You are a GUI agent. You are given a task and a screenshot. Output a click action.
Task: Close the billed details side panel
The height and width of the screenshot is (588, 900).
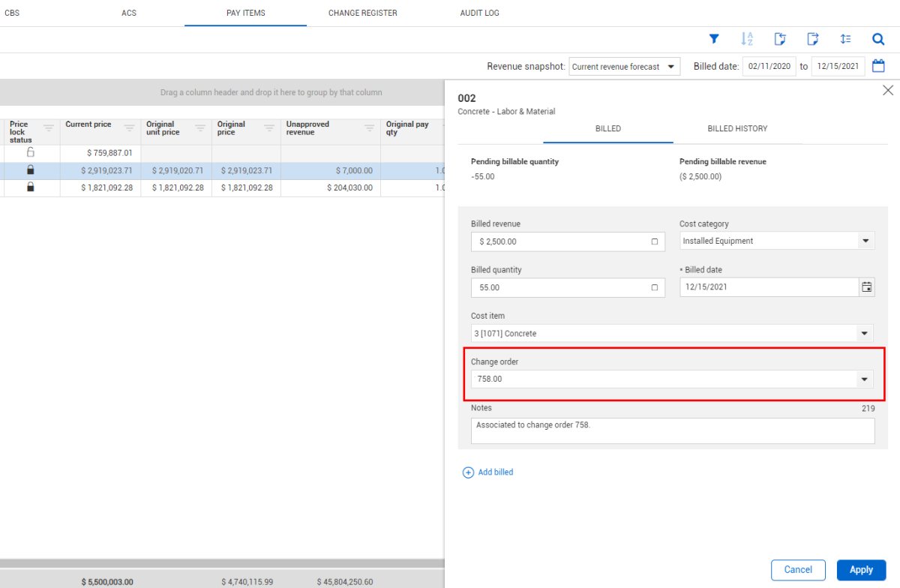(888, 90)
